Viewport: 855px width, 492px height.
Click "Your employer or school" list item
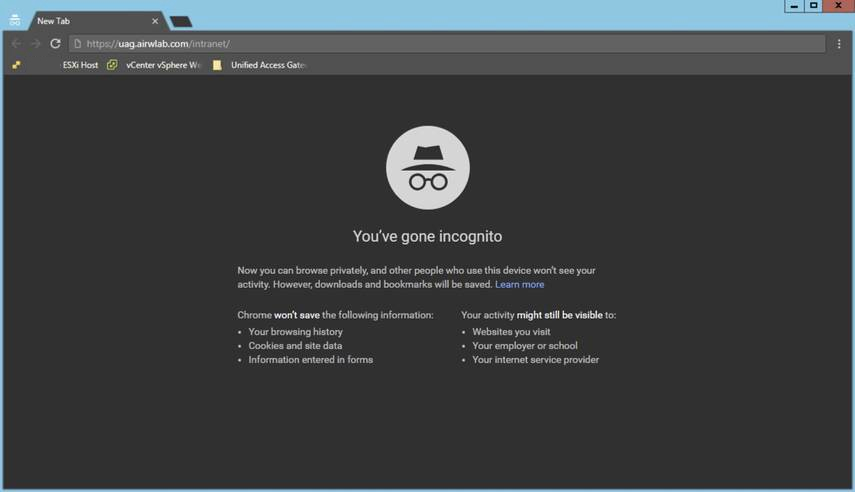pyautogui.click(x=525, y=346)
